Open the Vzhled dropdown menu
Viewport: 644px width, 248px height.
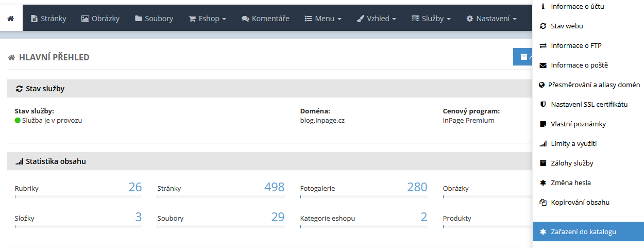pyautogui.click(x=376, y=19)
